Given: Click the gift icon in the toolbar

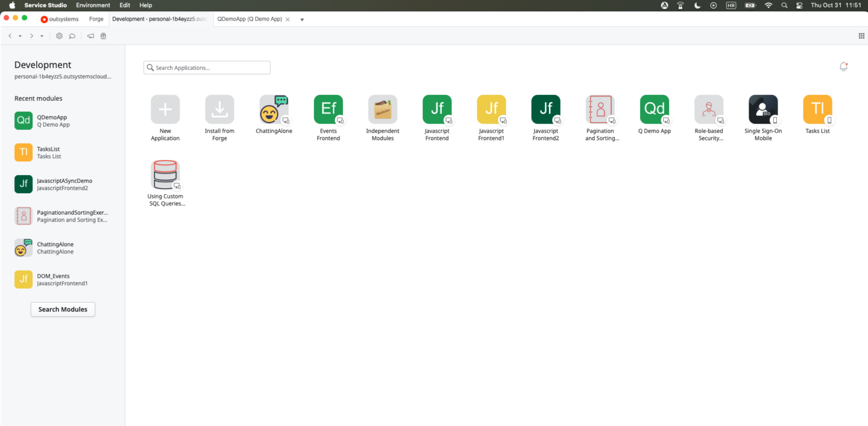Looking at the screenshot, I should 102,36.
